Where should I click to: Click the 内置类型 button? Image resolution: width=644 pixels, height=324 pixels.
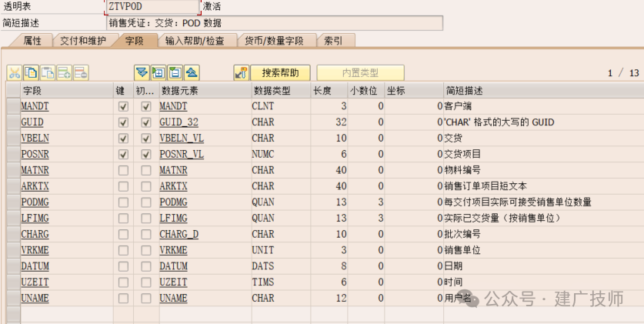point(360,73)
